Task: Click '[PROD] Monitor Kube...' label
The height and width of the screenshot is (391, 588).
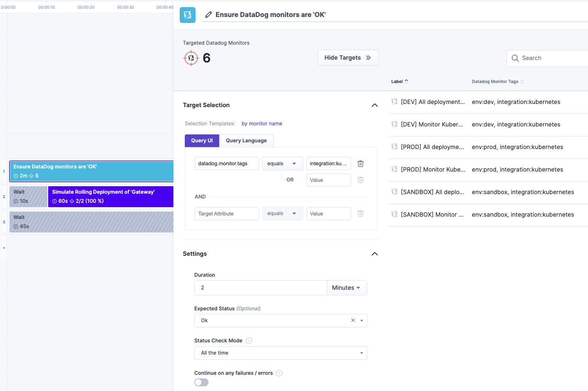Action: click(x=433, y=169)
